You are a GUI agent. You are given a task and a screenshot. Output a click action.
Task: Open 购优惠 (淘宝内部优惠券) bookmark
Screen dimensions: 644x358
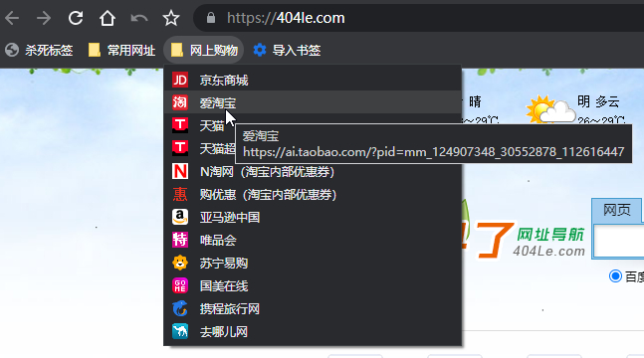tap(313, 194)
